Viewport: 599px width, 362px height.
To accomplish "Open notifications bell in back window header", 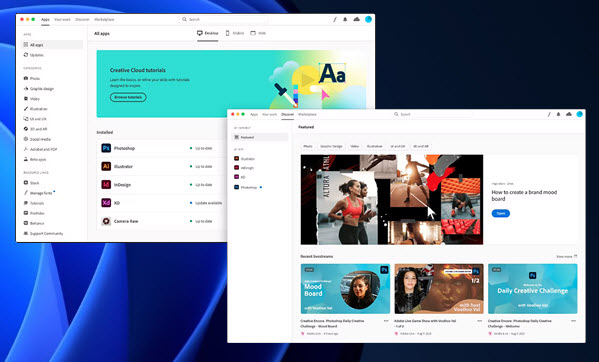I will click(x=345, y=19).
